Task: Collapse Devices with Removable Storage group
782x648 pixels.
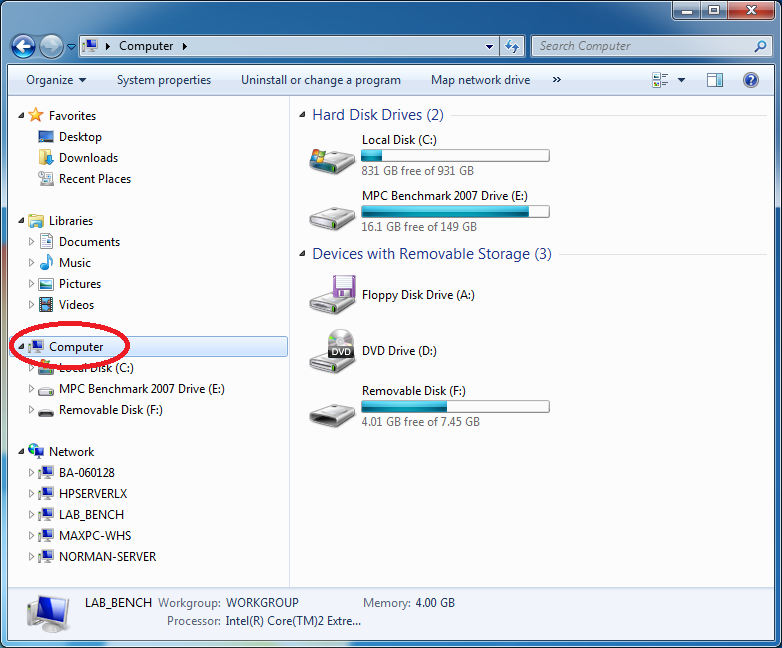Action: click(x=302, y=254)
